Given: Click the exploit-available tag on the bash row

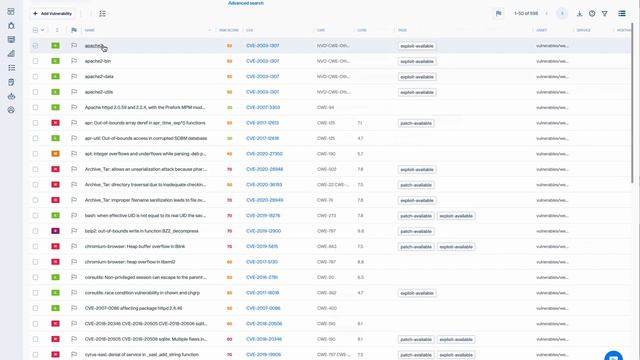Looking at the screenshot, I should coord(456,216).
